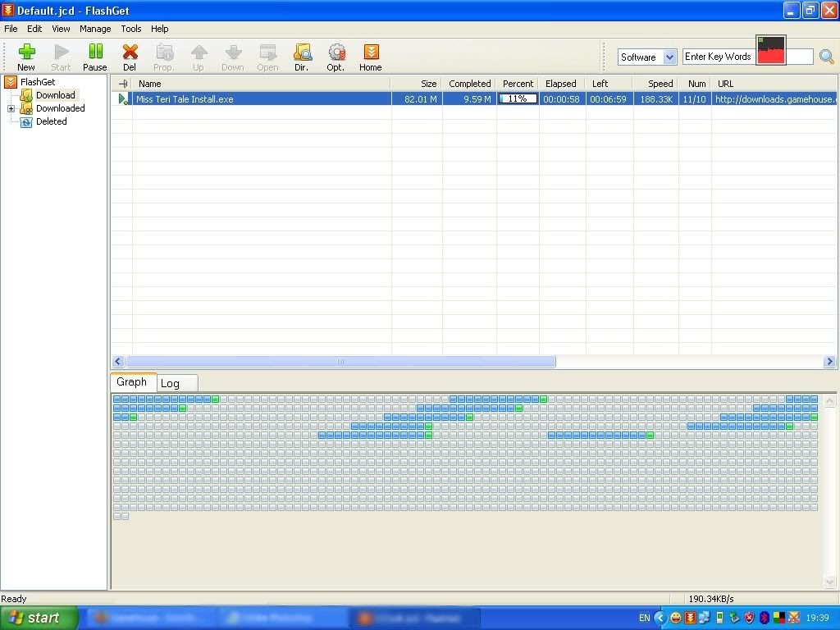The image size is (840, 630).
Task: Click the job's green downloading status icon
Action: [x=123, y=99]
